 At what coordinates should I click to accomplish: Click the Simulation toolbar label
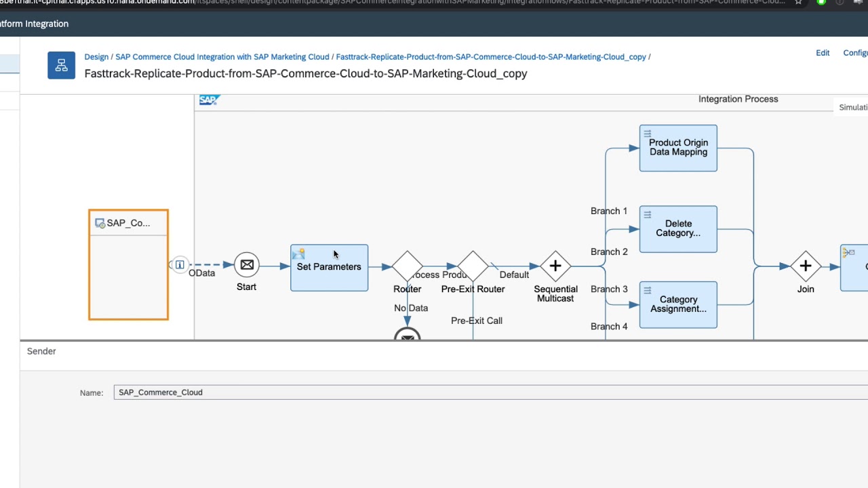(x=853, y=107)
